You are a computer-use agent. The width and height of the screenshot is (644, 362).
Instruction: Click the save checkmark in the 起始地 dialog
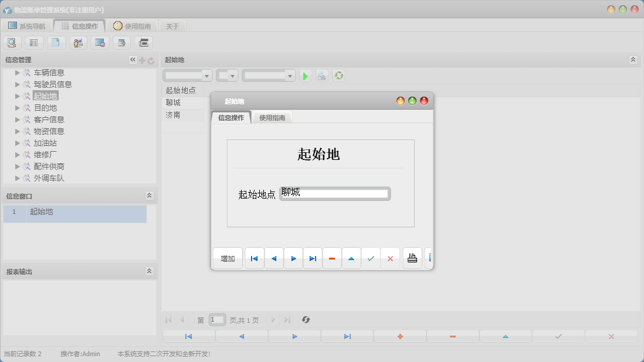[x=371, y=258]
